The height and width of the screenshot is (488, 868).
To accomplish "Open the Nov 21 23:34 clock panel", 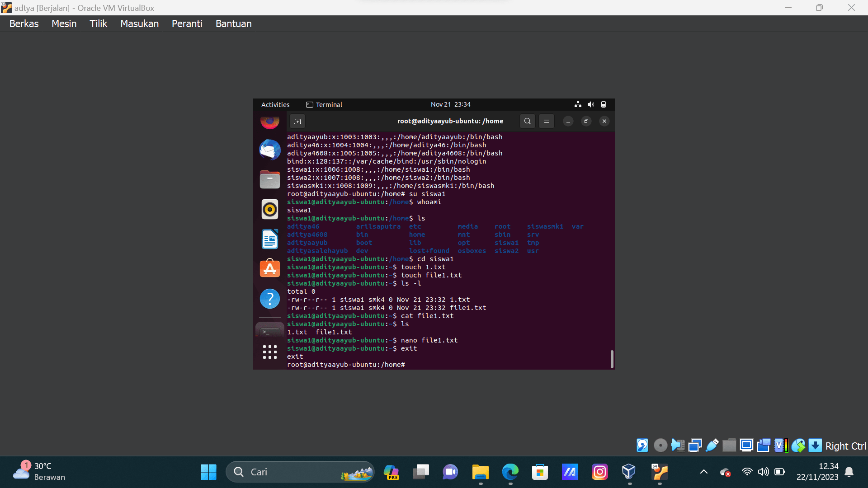I will pyautogui.click(x=451, y=104).
